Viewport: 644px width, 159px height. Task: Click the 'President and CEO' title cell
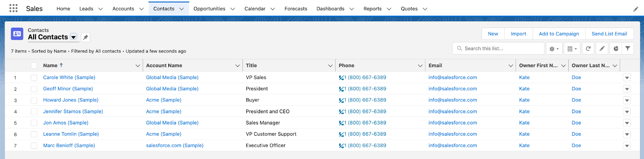click(268, 112)
